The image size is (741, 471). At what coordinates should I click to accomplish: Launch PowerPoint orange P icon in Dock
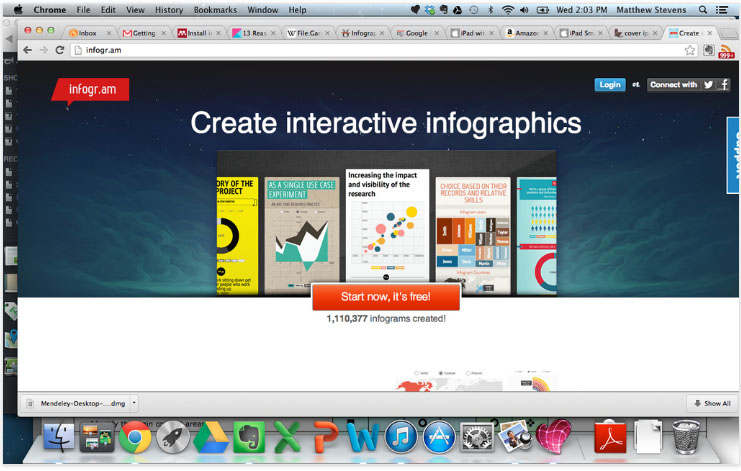pos(325,437)
